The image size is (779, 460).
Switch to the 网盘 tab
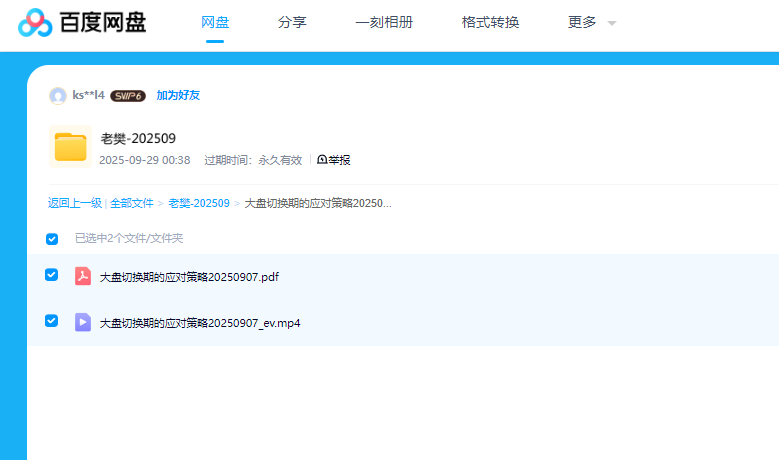click(215, 22)
